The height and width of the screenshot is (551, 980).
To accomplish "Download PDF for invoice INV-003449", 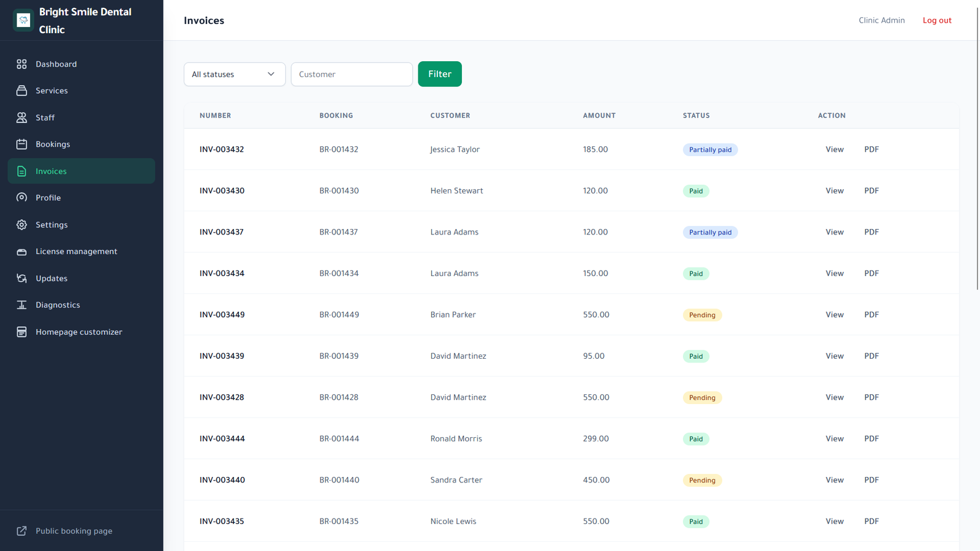I will (x=872, y=315).
